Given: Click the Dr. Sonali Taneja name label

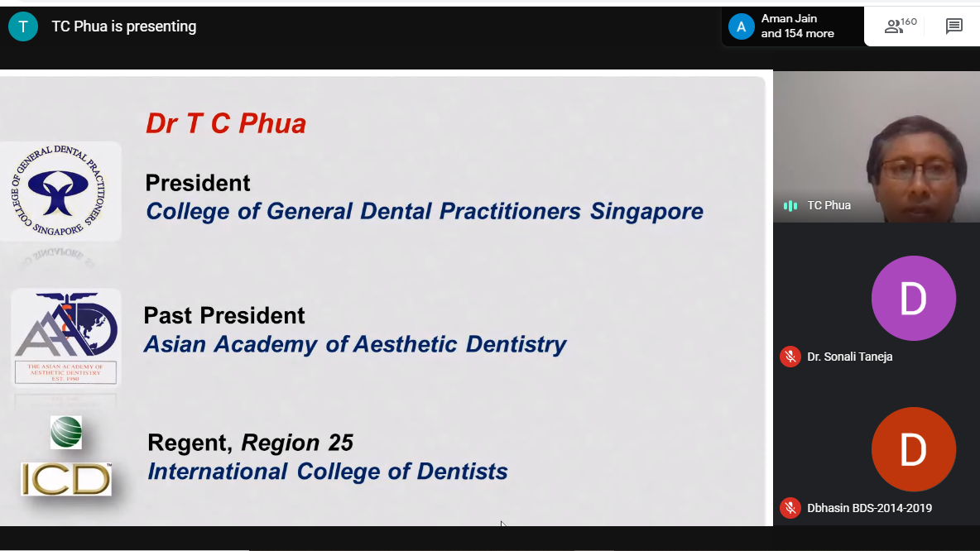Looking at the screenshot, I should pos(849,357).
